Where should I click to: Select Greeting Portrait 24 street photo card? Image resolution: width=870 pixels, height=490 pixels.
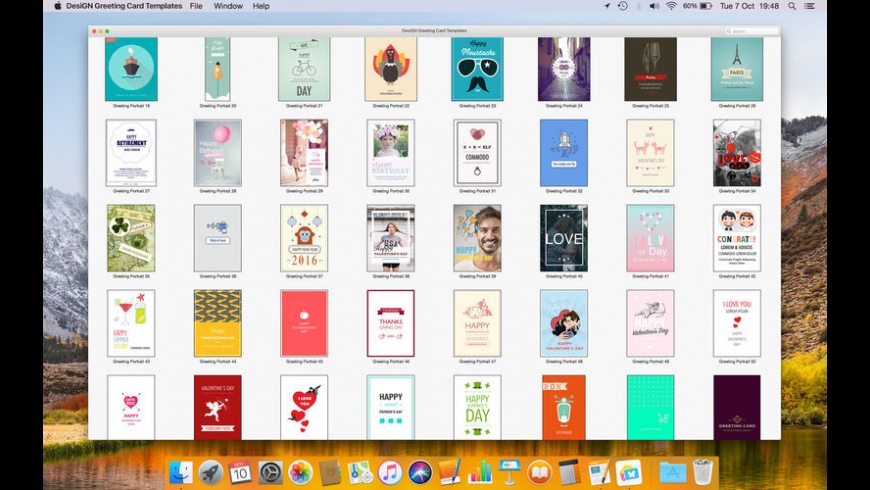(564, 69)
